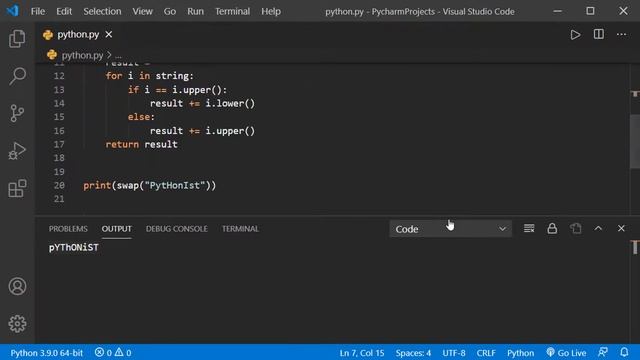Open the Explorer view in activity bar
Image resolution: width=640 pixels, height=360 pixels.
(x=17, y=39)
